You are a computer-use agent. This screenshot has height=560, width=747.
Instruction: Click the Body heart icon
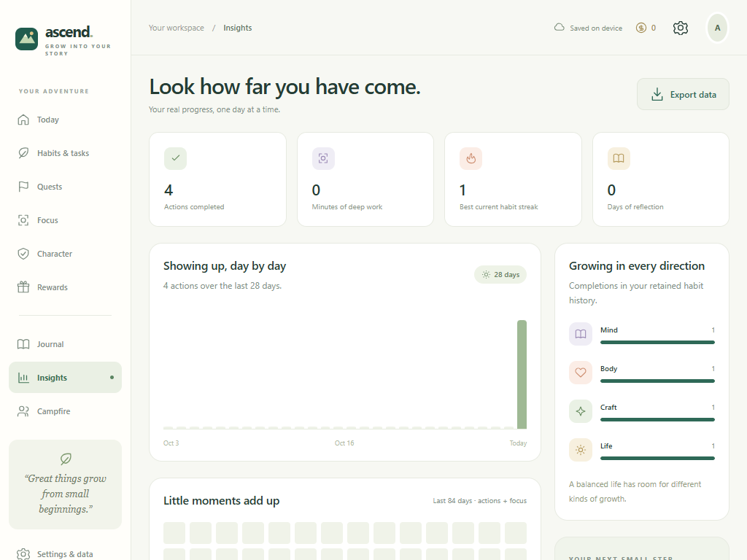[x=580, y=373]
